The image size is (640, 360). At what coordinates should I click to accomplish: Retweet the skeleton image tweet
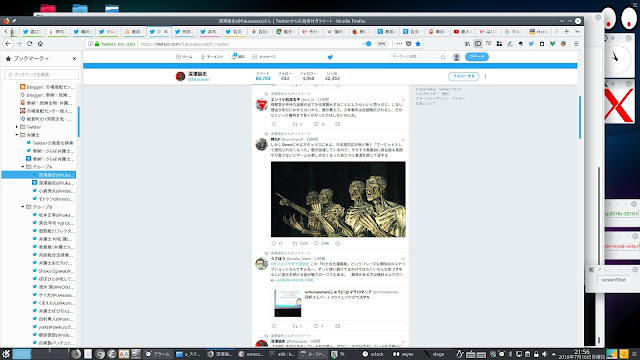click(295, 243)
